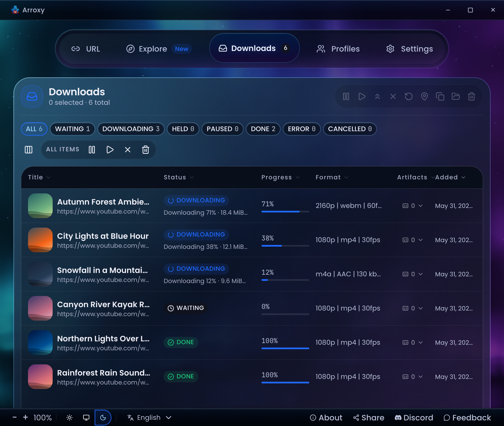Viewport: 504px width, 426px height.
Task: Select the Snowfall in a Mountain thumbnail
Action: click(x=40, y=274)
